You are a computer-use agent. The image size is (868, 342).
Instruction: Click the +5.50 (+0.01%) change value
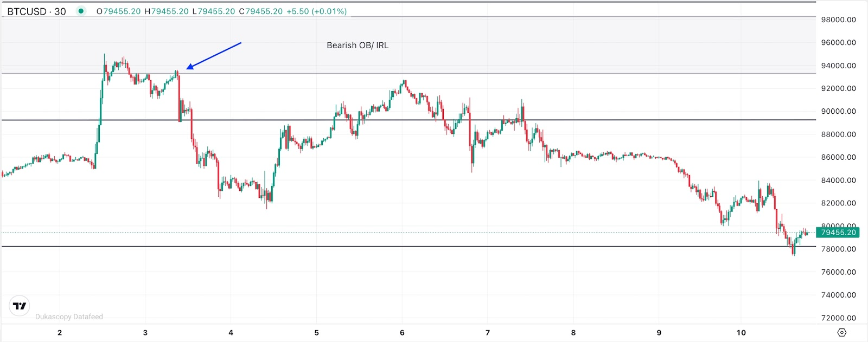click(x=316, y=11)
